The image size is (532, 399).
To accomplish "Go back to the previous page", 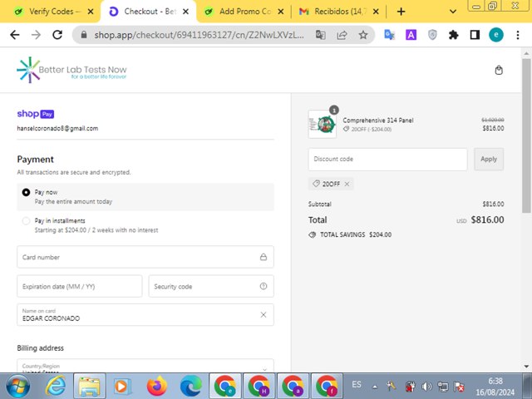I will click(15, 35).
